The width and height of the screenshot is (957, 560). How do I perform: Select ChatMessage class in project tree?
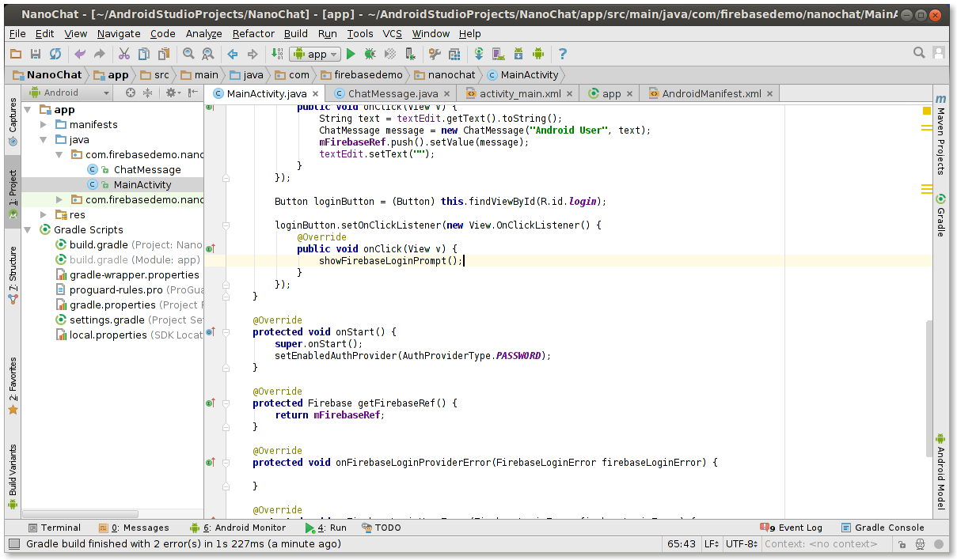146,169
